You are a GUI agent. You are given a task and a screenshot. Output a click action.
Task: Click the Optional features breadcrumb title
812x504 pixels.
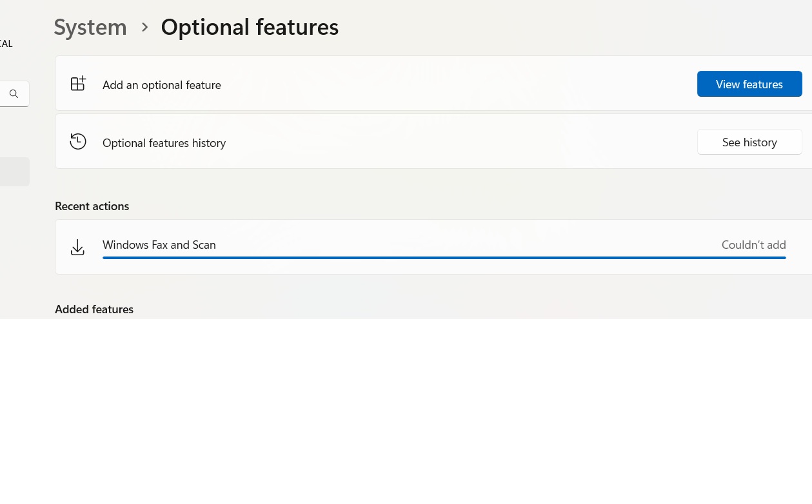250,26
